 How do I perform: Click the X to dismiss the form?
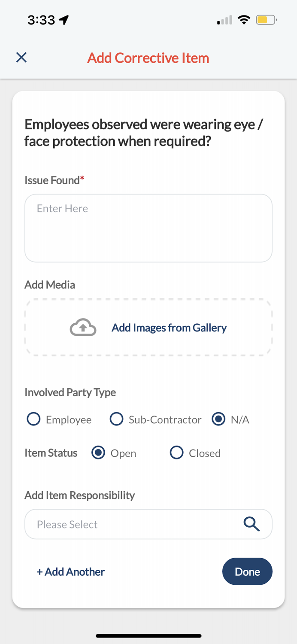point(21,57)
